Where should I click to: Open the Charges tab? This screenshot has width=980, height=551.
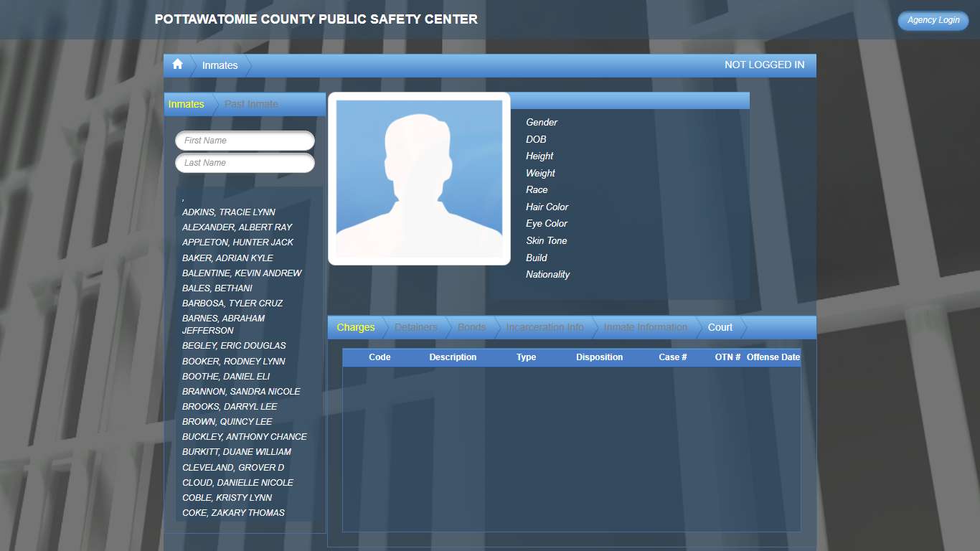click(x=356, y=327)
